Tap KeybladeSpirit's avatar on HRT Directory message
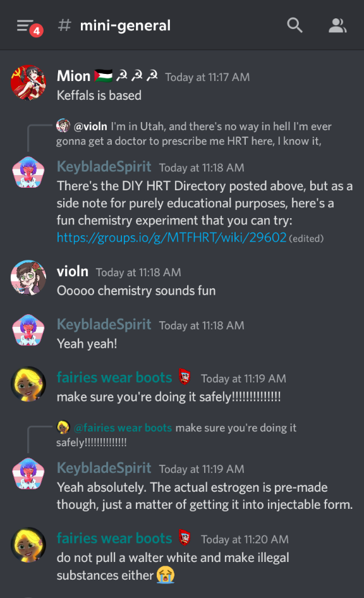Screen dimensions: 364x598 tap(28, 173)
